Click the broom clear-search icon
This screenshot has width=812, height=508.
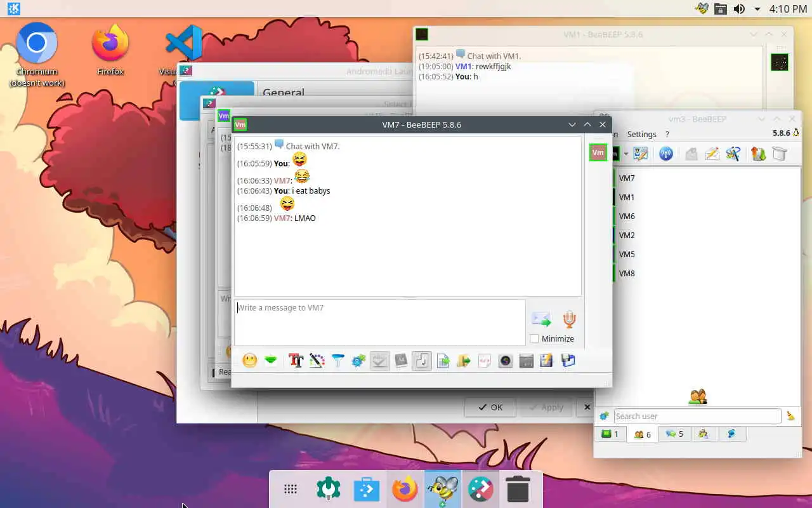tap(790, 416)
